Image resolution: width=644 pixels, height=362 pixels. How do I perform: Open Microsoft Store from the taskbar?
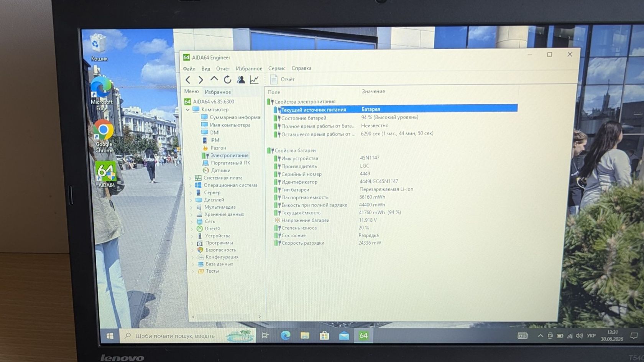[x=324, y=336]
